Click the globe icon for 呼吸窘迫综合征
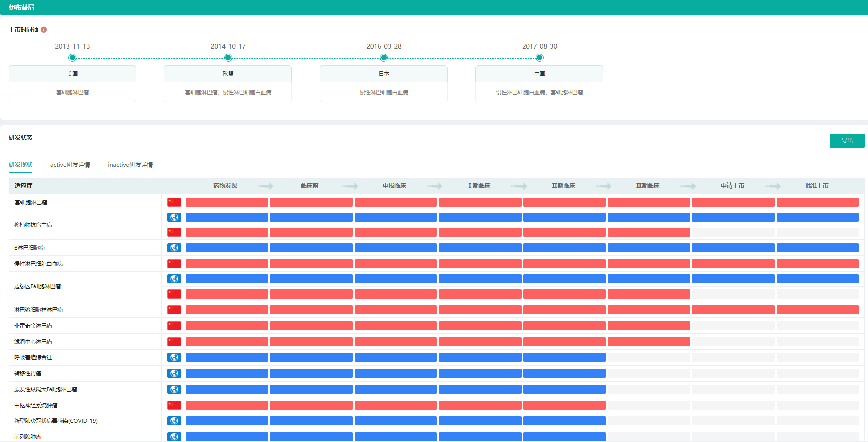The height and width of the screenshot is (442, 868). pyautogui.click(x=174, y=357)
